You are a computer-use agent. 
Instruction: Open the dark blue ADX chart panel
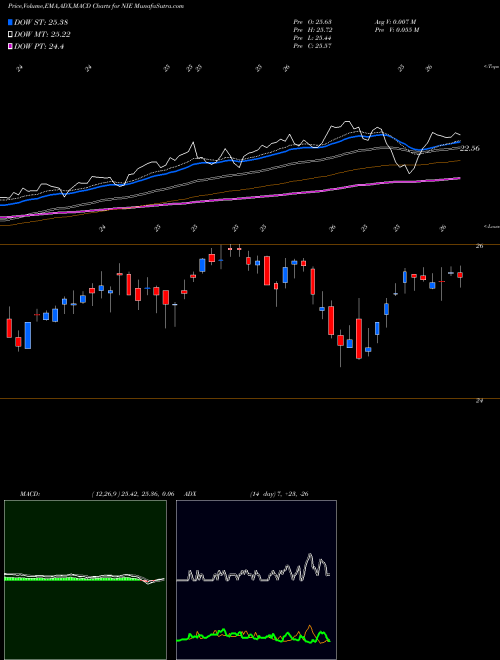[x=256, y=580]
